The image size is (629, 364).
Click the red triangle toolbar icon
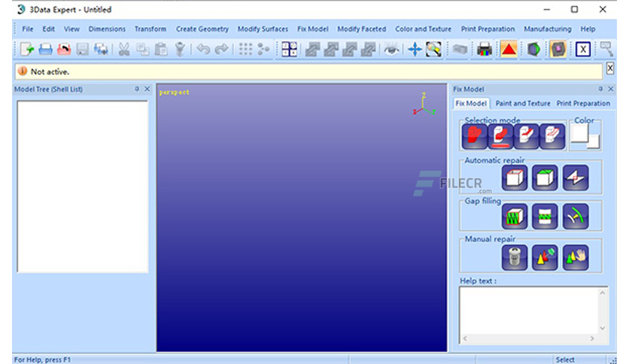click(509, 50)
